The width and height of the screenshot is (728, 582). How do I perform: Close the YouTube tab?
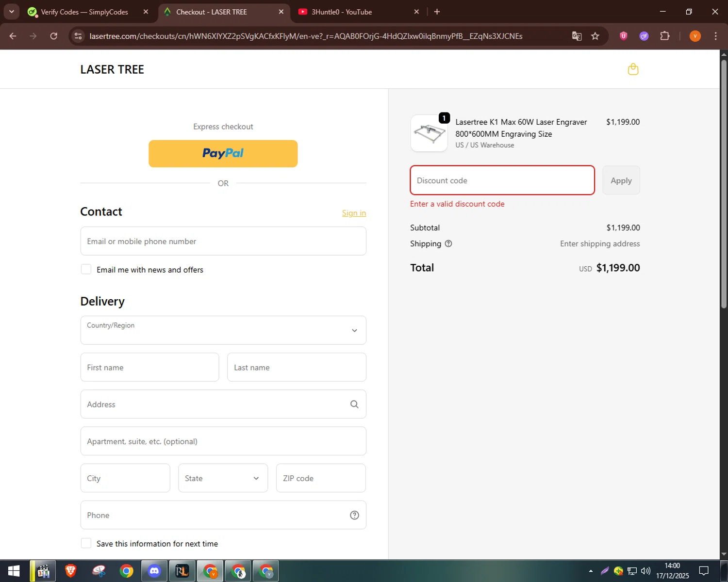point(416,12)
